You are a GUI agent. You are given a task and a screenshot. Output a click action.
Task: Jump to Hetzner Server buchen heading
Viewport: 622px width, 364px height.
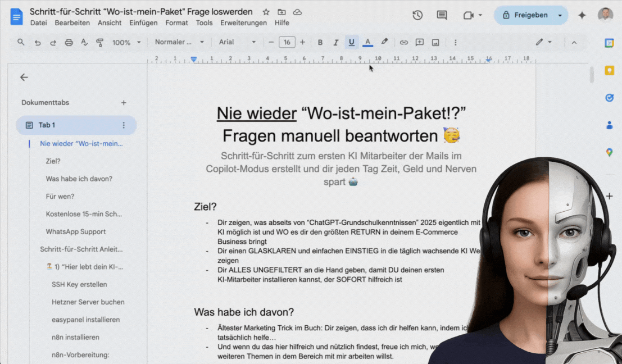[x=88, y=302]
